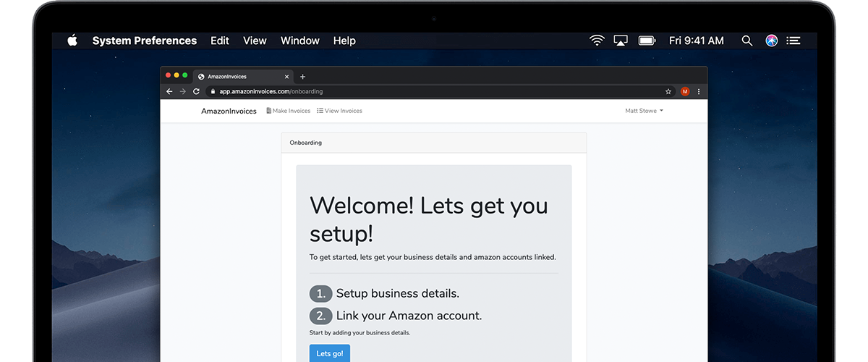Viewport: 868px width, 362px height.
Task: Open the System Preferences menu
Action: coord(145,41)
